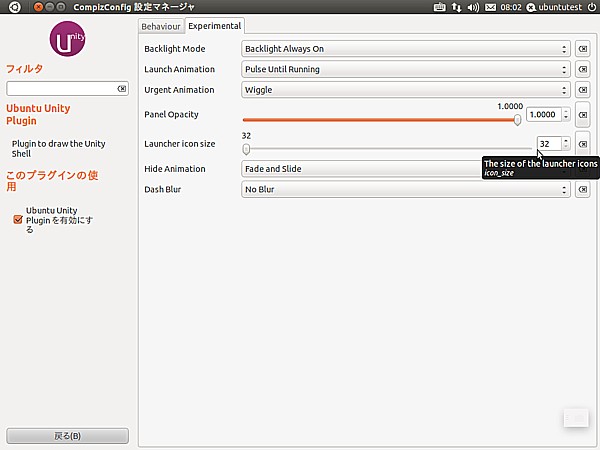Open the Launch Animation dropdown
600x450 pixels.
coord(406,69)
